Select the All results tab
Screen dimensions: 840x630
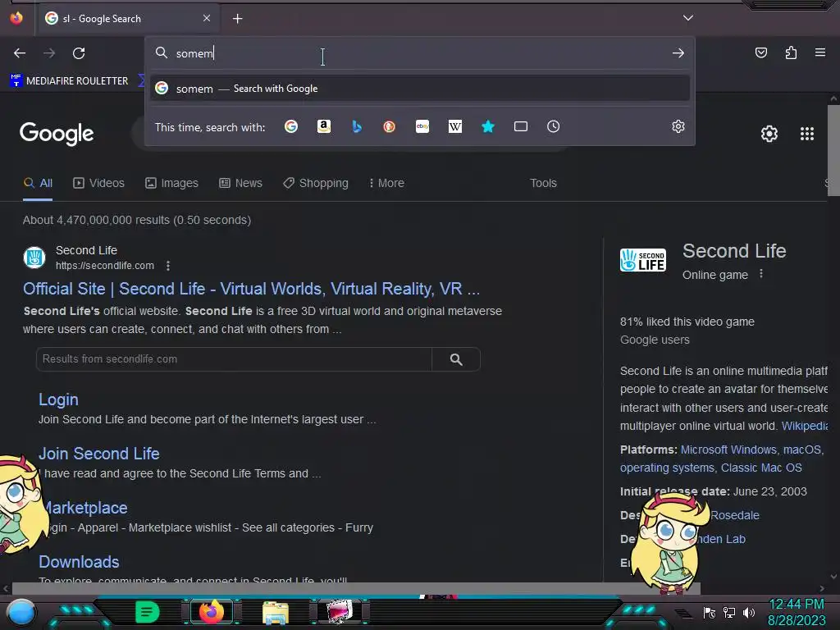click(38, 183)
